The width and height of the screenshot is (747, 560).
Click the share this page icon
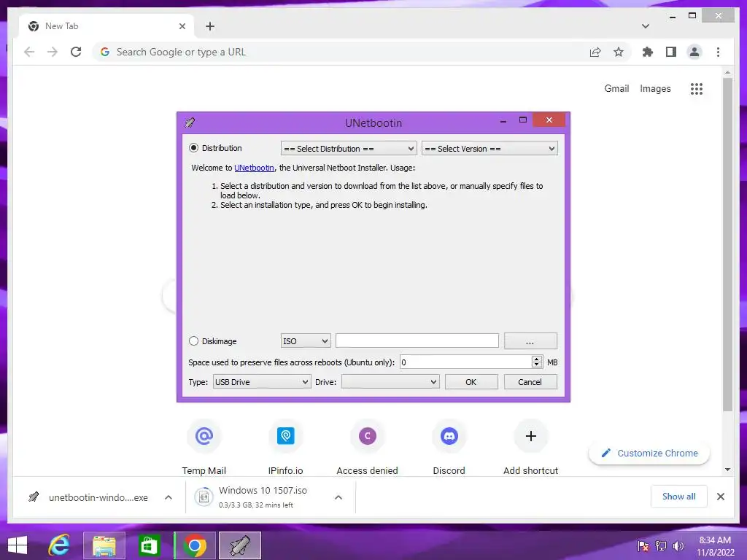point(595,52)
